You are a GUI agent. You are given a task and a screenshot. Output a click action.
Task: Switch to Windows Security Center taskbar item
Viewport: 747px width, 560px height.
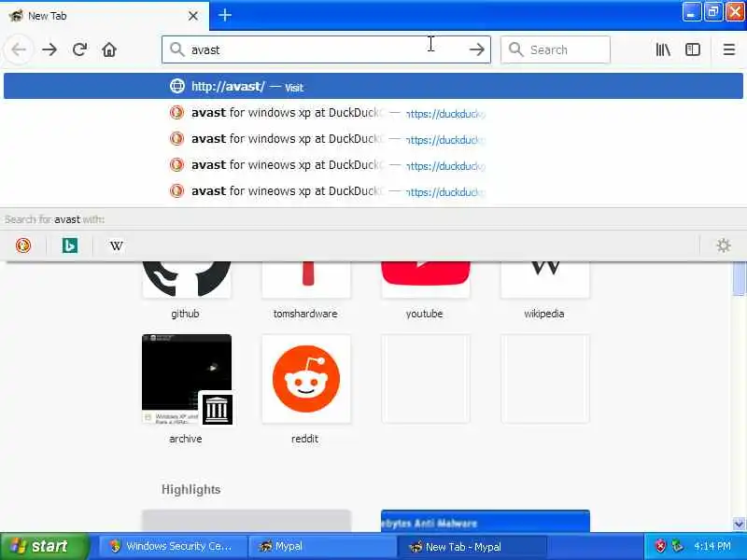pos(173,546)
